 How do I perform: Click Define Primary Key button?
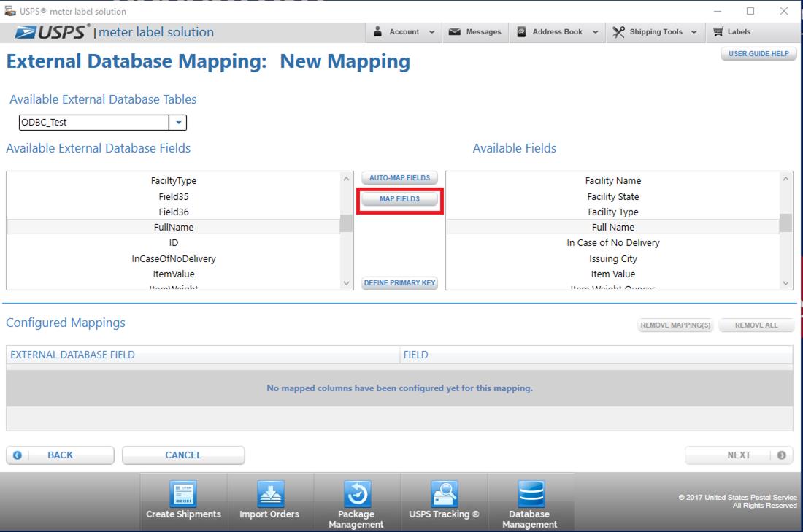point(399,283)
